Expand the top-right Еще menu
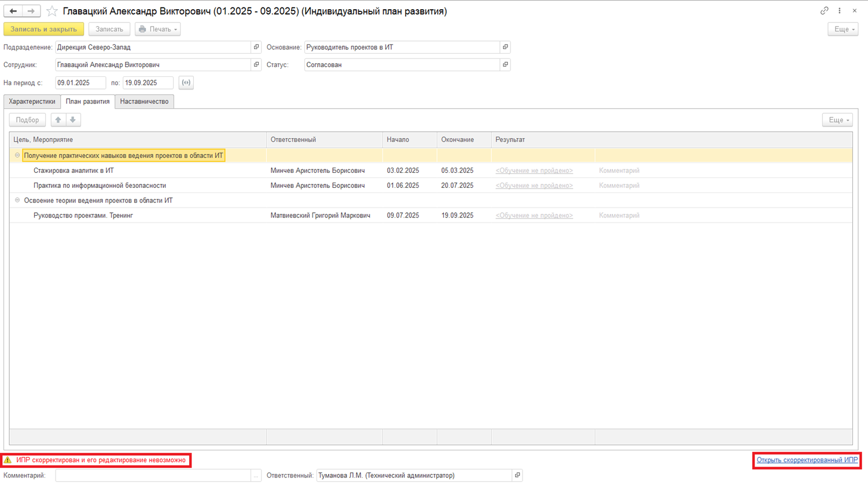Screen dimensions: 868x488 point(843,29)
